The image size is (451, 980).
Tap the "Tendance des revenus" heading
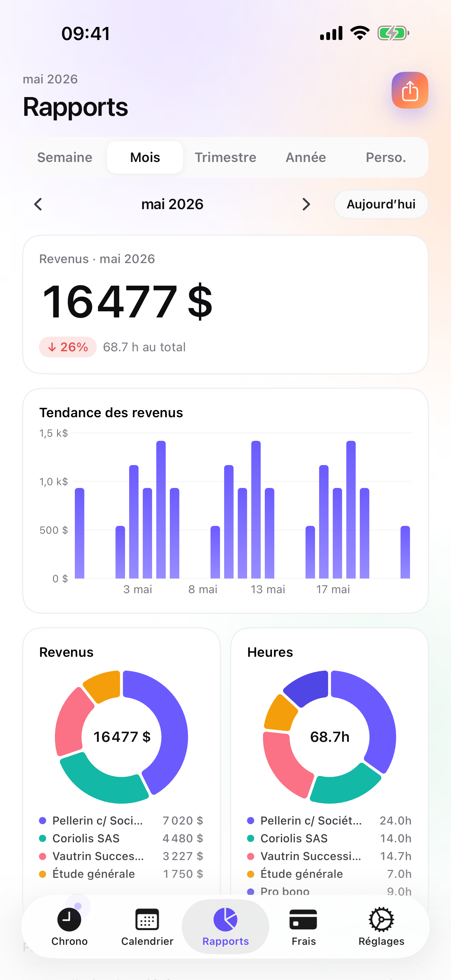(111, 413)
